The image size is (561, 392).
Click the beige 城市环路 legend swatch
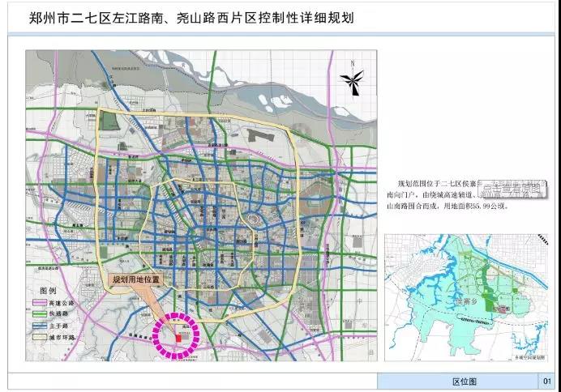point(39,337)
